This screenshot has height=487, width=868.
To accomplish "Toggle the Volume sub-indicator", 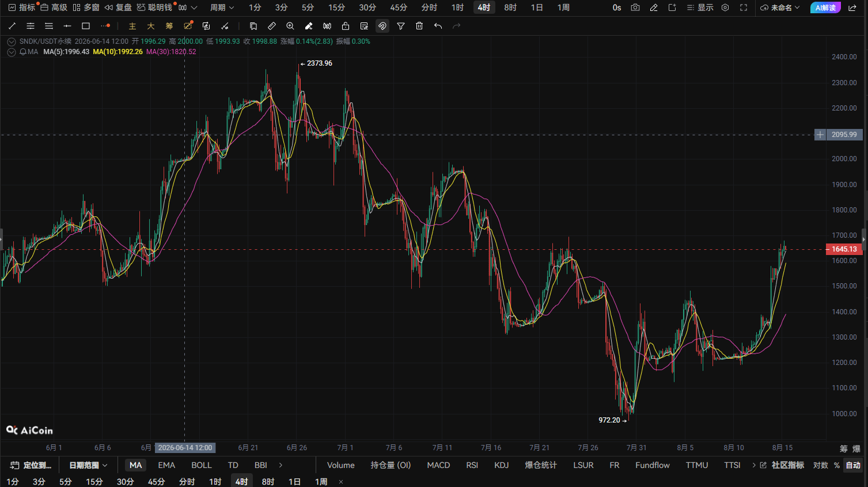I will click(x=341, y=465).
